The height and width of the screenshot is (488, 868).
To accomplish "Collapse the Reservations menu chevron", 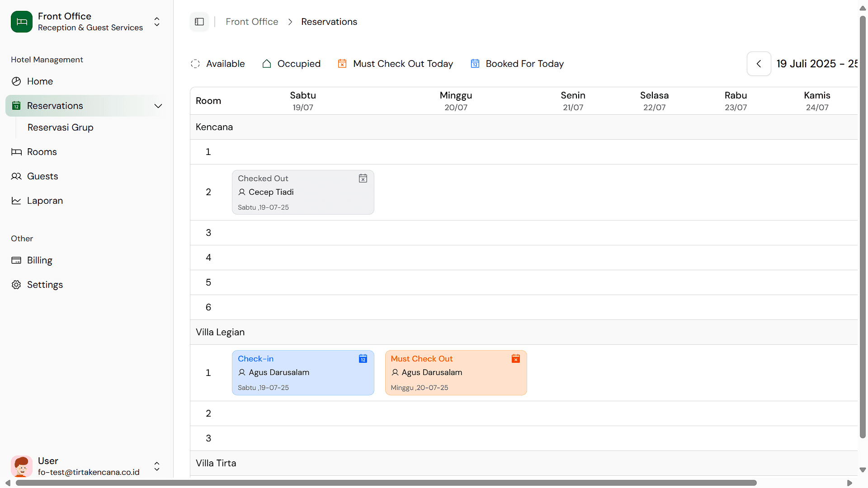I will coord(158,106).
